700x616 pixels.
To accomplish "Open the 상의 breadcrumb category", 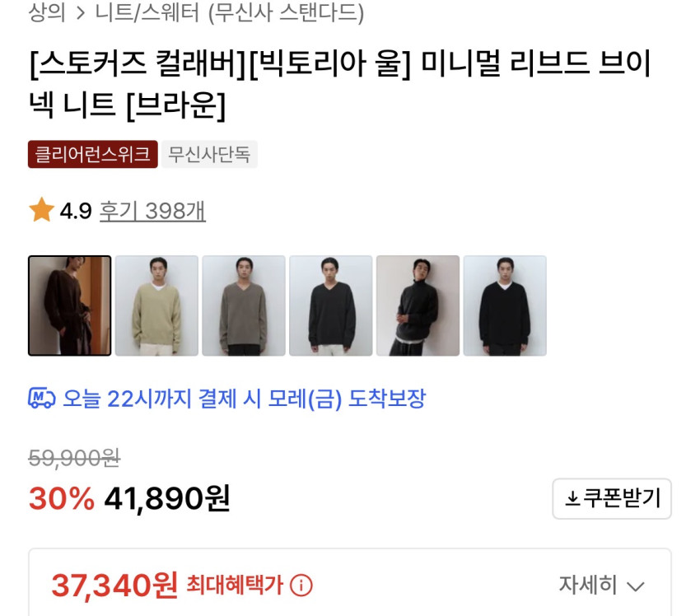I will pyautogui.click(x=47, y=12).
